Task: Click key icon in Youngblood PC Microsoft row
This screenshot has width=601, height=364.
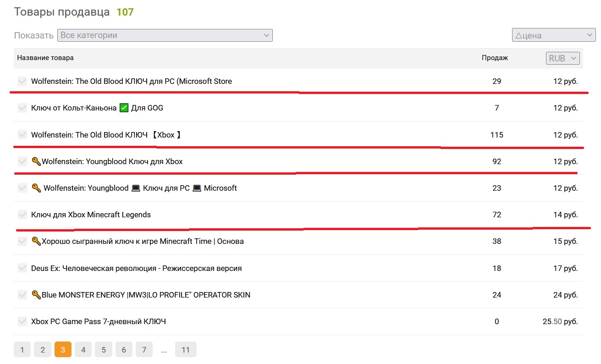Action: coord(36,188)
